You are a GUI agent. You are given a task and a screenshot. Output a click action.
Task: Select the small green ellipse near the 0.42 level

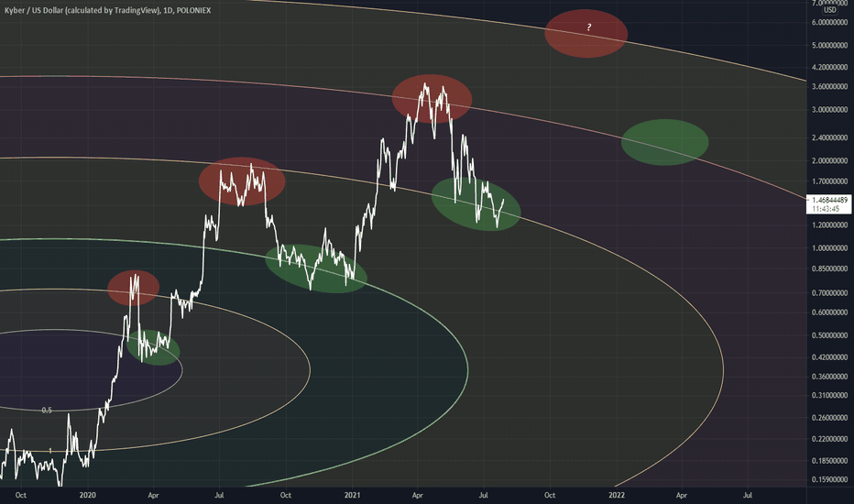(153, 347)
